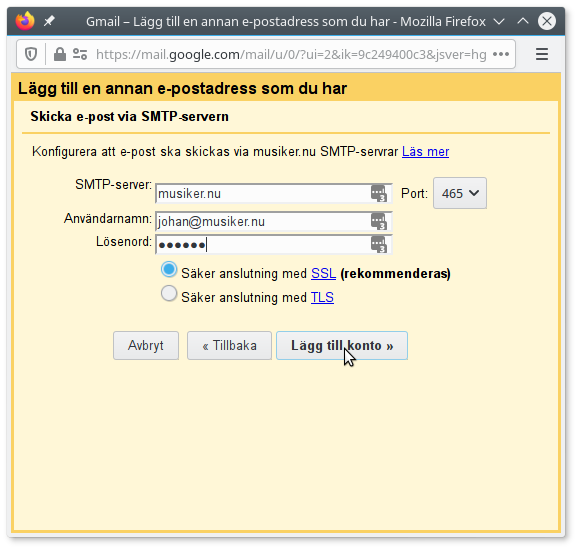Close the Firefox window
The image size is (578, 550).
(547, 21)
